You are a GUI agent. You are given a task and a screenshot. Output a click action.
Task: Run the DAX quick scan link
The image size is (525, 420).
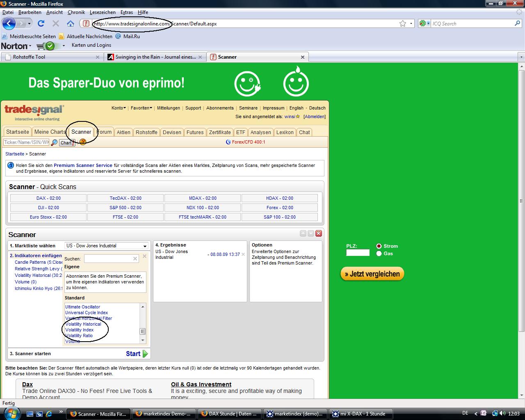click(x=48, y=198)
